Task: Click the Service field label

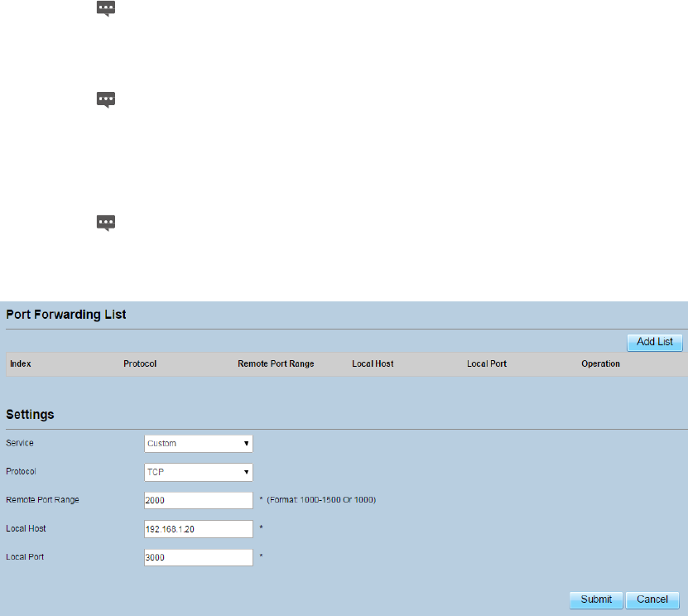Action: pyautogui.click(x=20, y=443)
